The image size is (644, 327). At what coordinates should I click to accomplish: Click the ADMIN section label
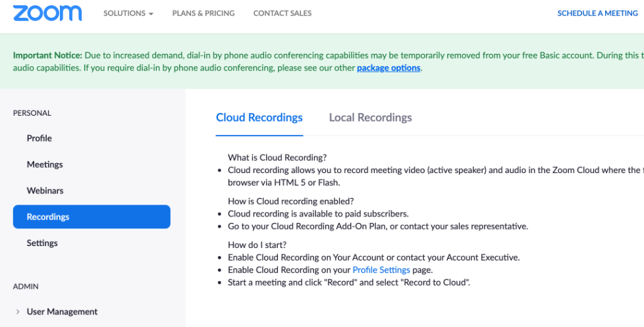[26, 286]
